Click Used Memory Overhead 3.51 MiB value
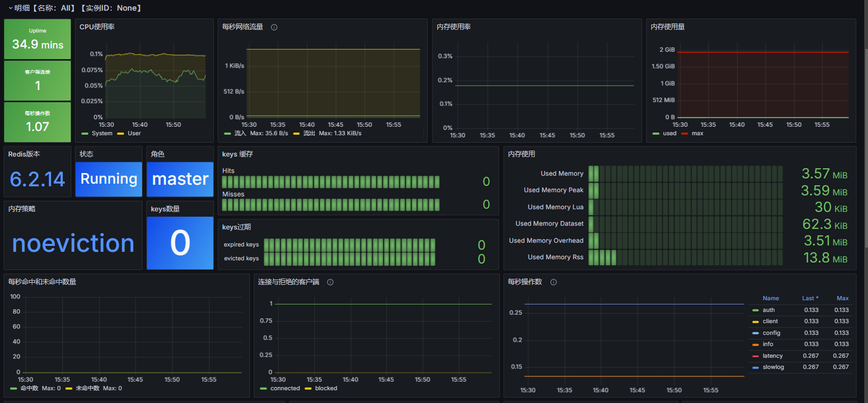 tap(825, 241)
